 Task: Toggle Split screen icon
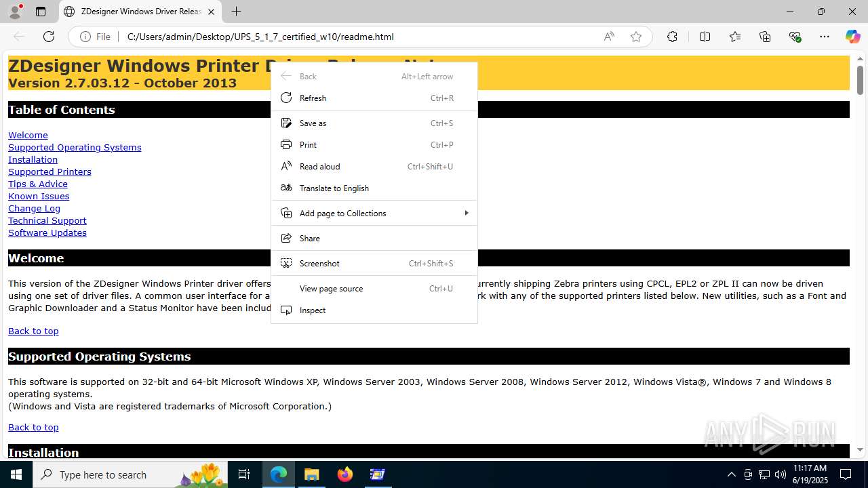click(705, 37)
